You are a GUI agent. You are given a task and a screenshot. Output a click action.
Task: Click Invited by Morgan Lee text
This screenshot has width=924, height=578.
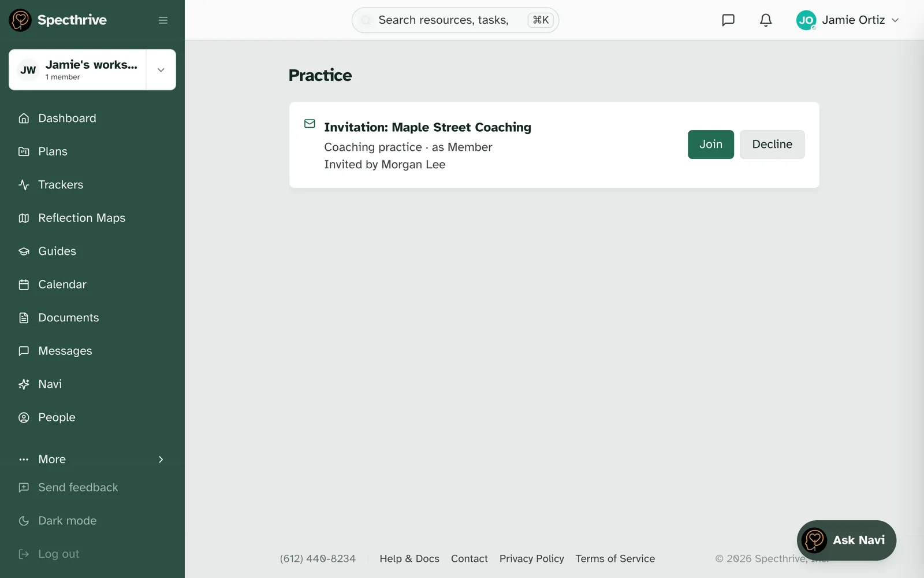click(x=385, y=165)
